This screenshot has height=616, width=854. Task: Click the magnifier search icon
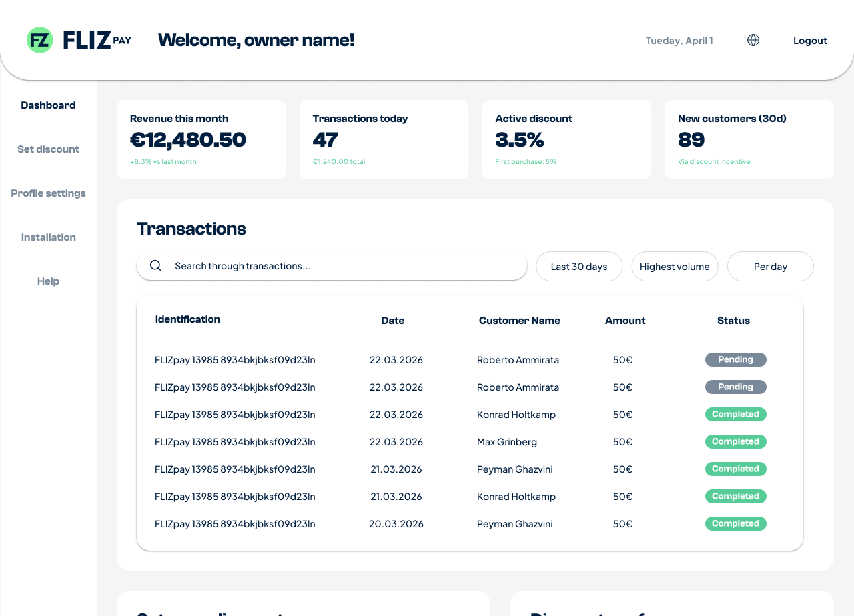click(x=156, y=266)
